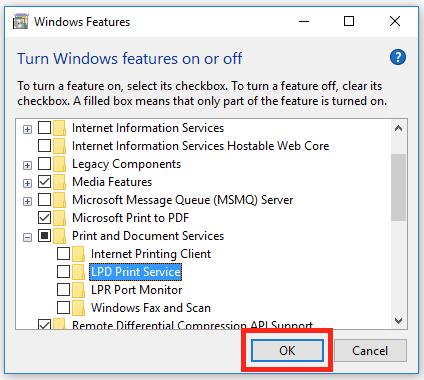
Task: Click the Media Features folder icon
Action: click(60, 182)
